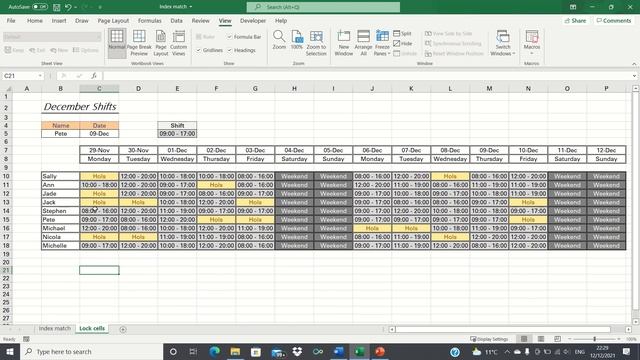Viewport: 640px width, 360px height.
Task: Open Task View on taskbar
Action: pyautogui.click(x=193, y=351)
